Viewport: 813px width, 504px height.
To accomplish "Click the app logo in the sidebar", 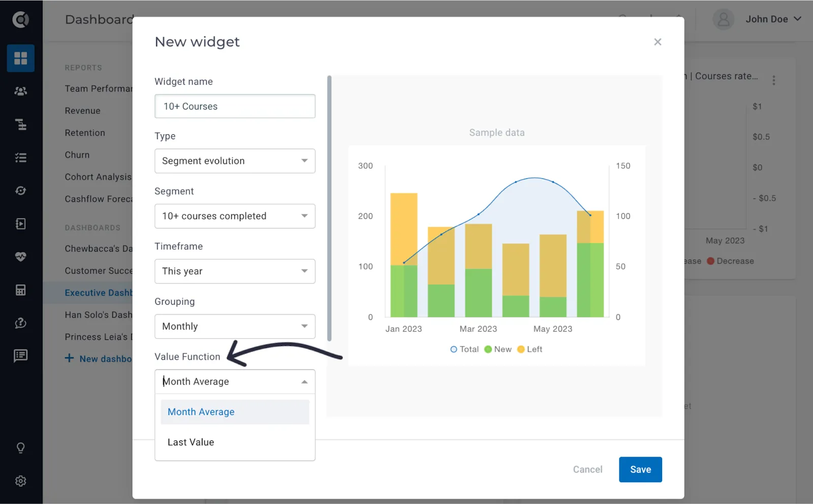I will click(x=21, y=19).
